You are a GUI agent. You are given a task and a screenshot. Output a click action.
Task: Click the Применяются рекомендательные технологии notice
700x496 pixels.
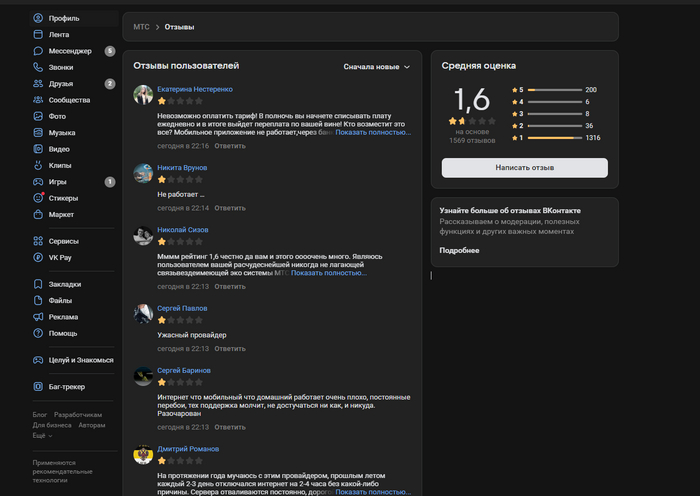(x=62, y=471)
